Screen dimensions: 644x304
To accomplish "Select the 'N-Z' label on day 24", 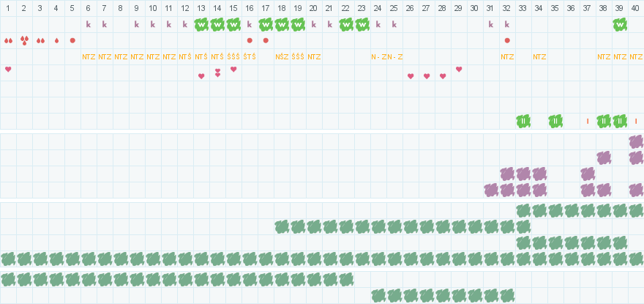I will click(378, 56).
